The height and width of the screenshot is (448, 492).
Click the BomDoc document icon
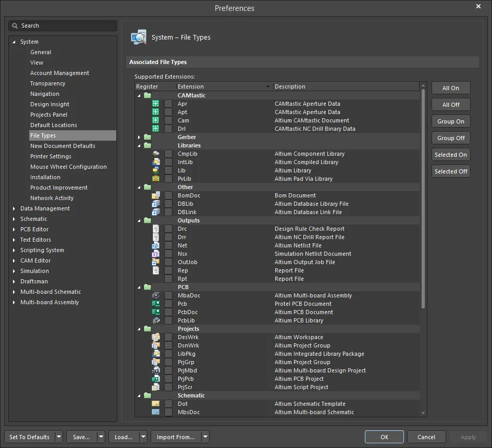coord(156,195)
